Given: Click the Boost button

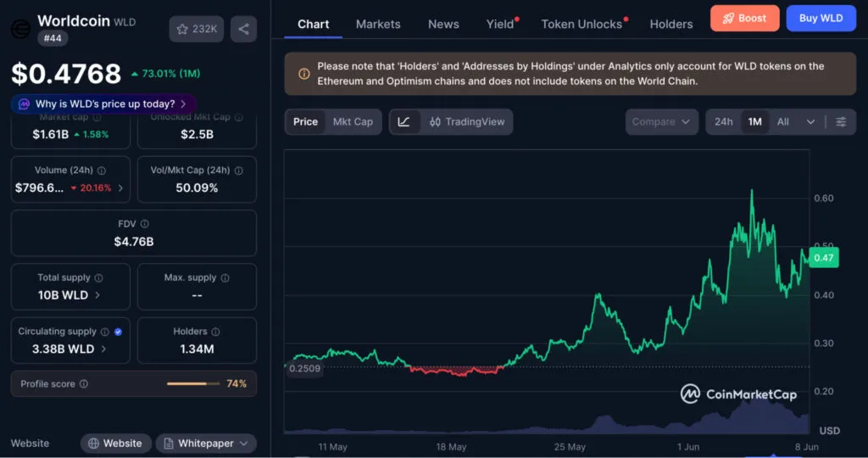Looking at the screenshot, I should pyautogui.click(x=744, y=19).
